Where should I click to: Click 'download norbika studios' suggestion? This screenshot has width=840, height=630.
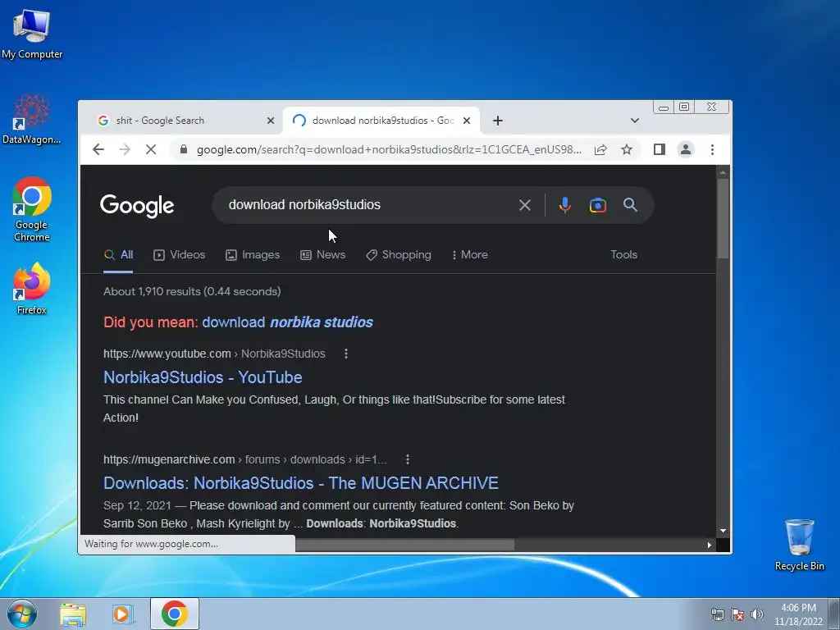(x=288, y=322)
